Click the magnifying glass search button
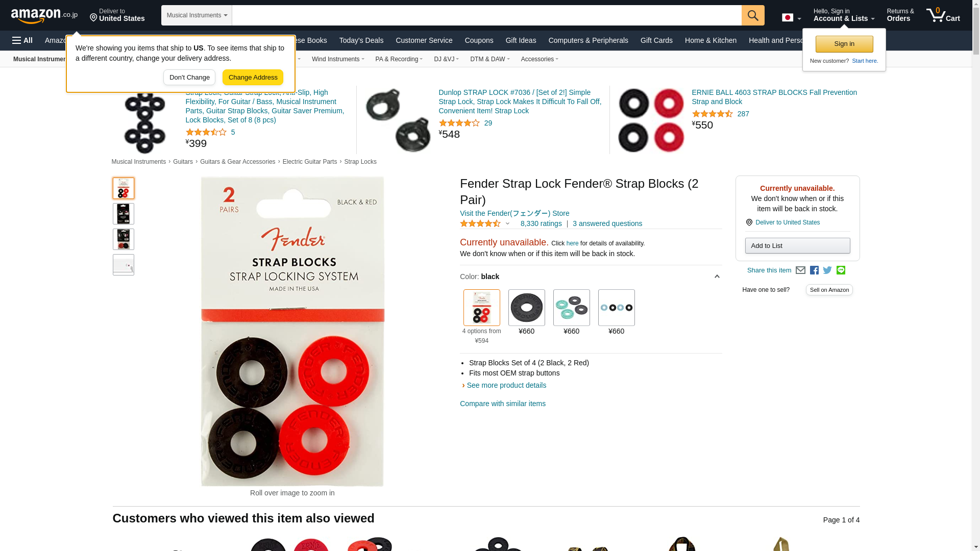This screenshot has width=980, height=551. pyautogui.click(x=753, y=15)
